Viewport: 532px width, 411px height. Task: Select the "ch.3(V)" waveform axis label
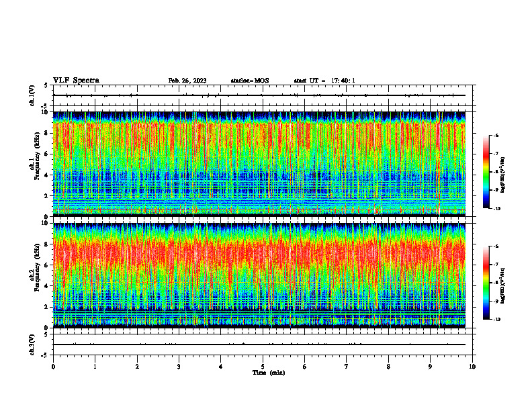(32, 345)
